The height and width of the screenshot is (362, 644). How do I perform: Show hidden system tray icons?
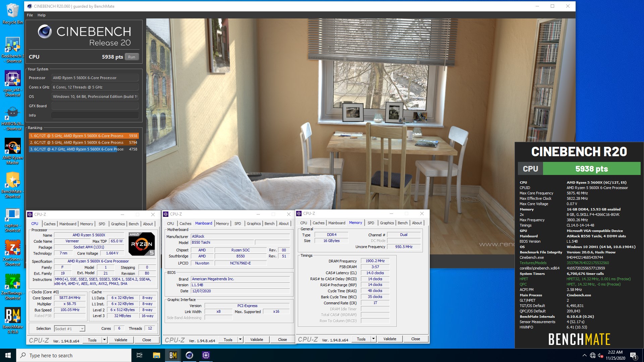(x=584, y=355)
